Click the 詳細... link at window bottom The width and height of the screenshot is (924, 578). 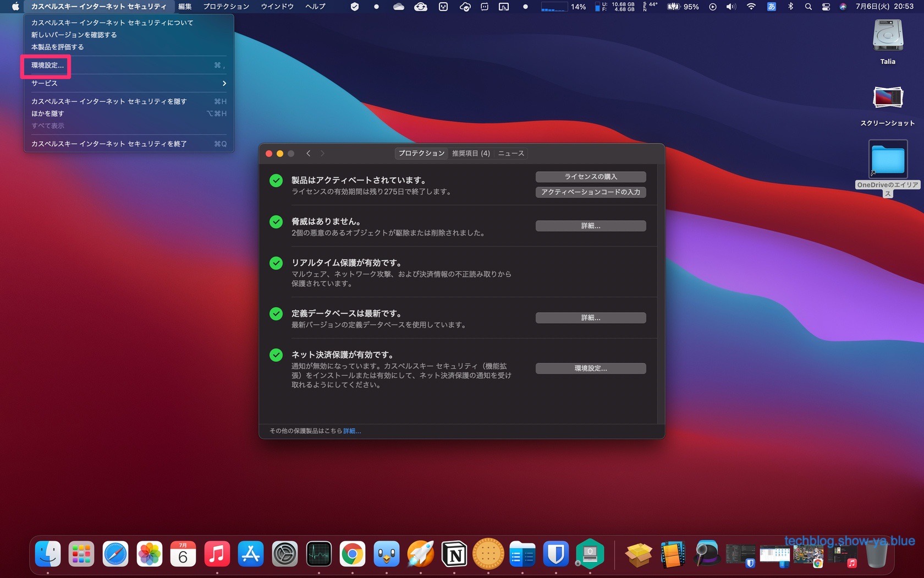pyautogui.click(x=352, y=431)
